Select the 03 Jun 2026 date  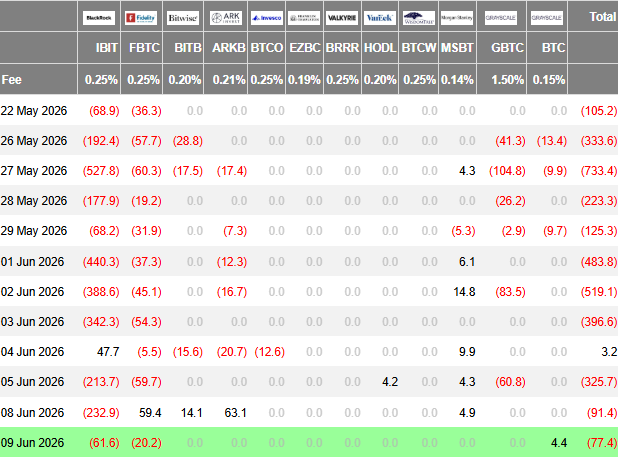pyautogui.click(x=32, y=321)
